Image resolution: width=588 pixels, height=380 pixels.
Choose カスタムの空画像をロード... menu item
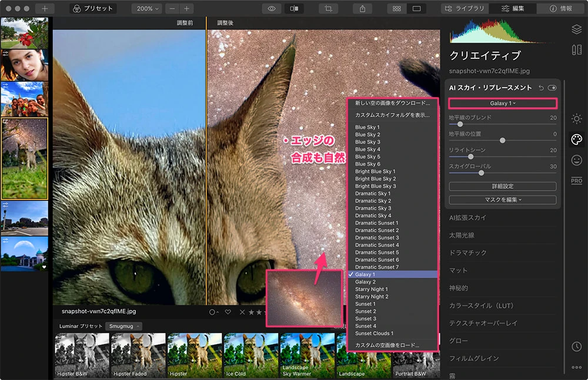tap(393, 345)
